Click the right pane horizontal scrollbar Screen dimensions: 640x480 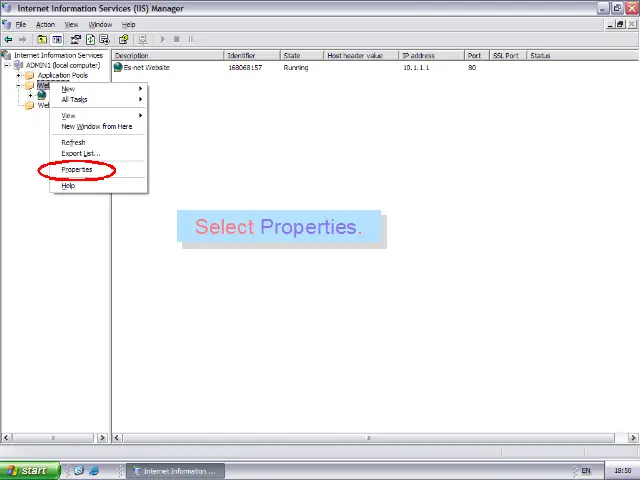click(370, 437)
